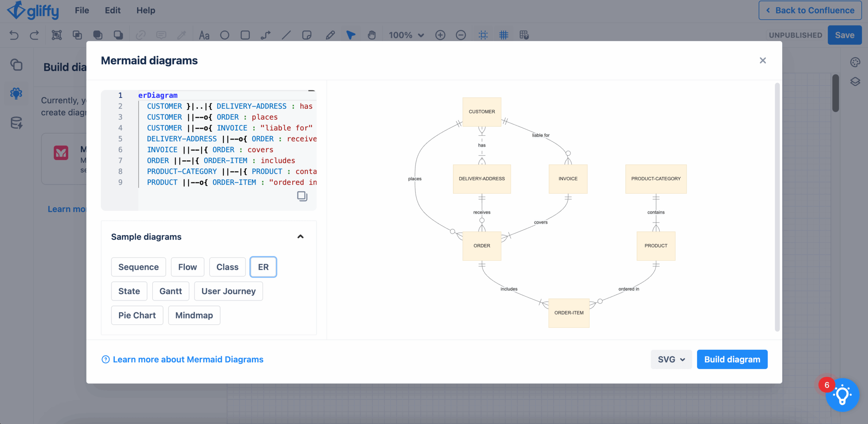This screenshot has width=868, height=424.
Task: Select the ER sample diagram
Action: click(263, 267)
